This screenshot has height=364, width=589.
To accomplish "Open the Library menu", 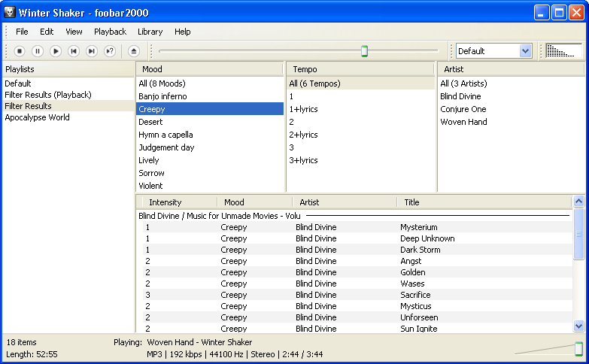I will tap(150, 32).
